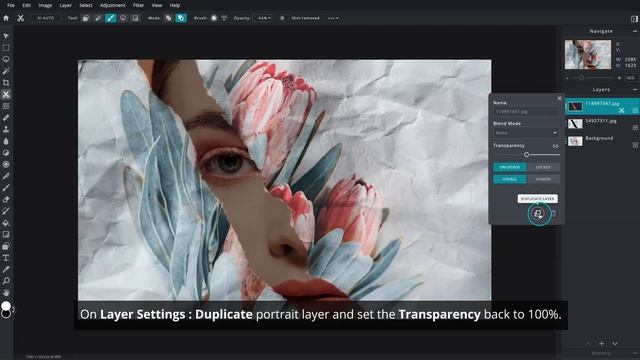Select the Wand selection tool in left toolbar
Screen dimensions: 640x360
(x=6, y=71)
